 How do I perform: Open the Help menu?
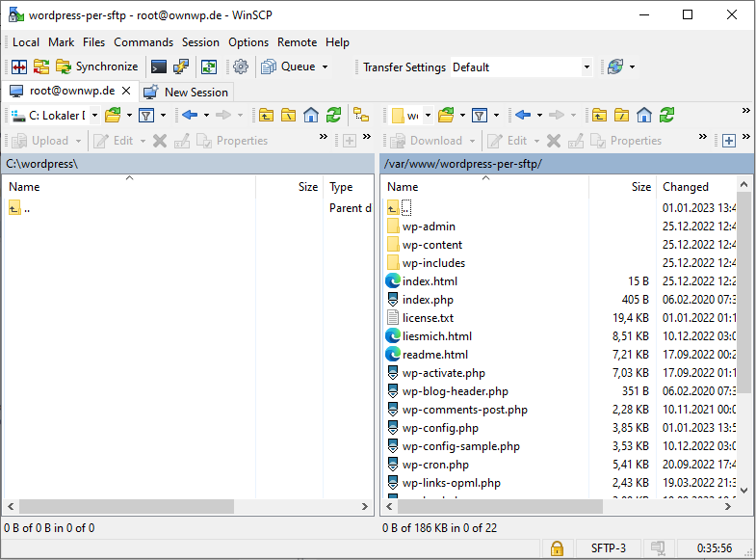pos(337,42)
